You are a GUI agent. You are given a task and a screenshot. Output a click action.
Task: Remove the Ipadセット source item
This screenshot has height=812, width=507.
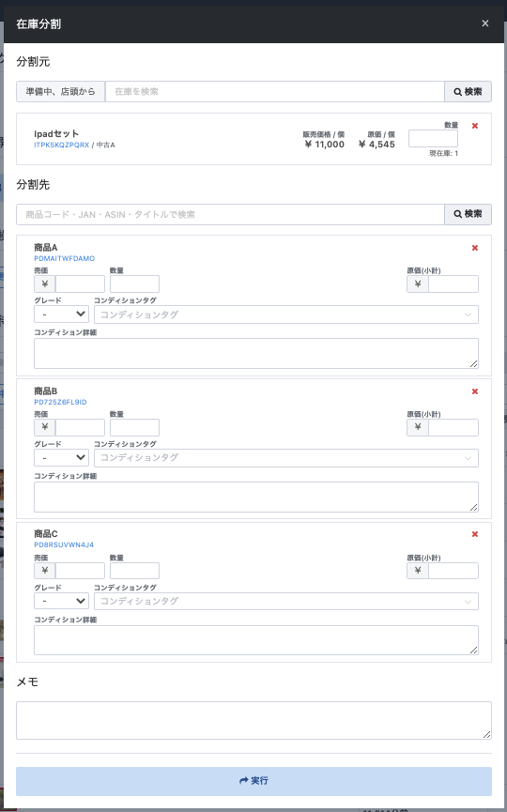point(475,126)
